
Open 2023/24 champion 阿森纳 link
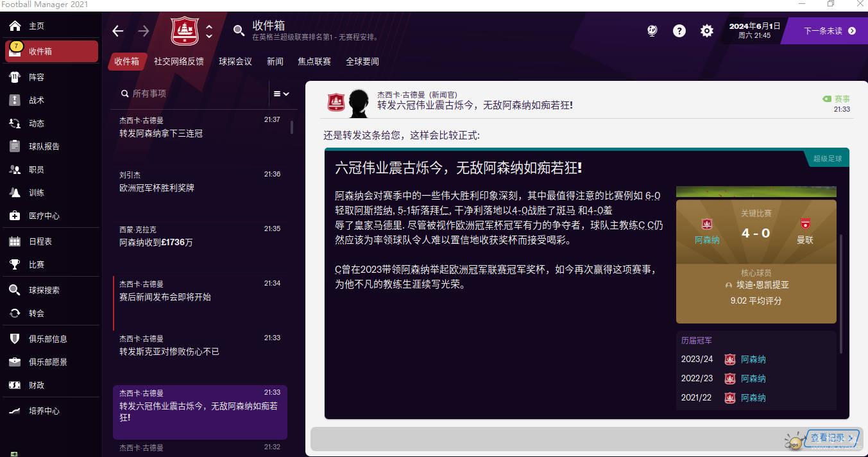(753, 359)
